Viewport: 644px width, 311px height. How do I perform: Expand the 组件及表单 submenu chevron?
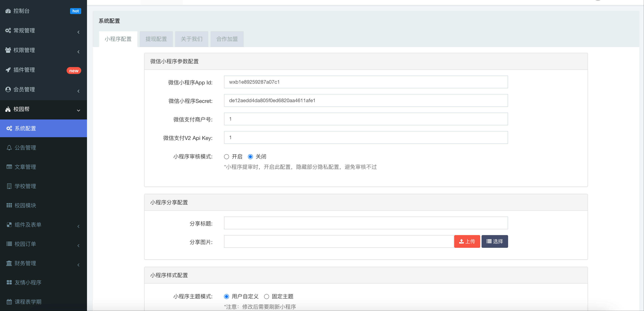[x=79, y=226]
